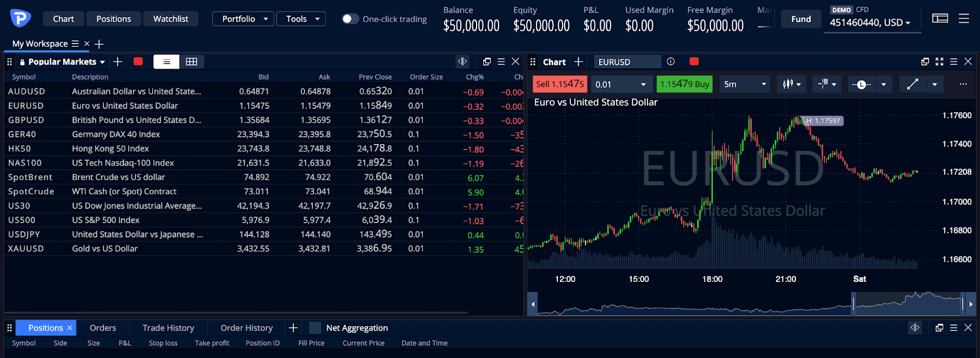The height and width of the screenshot is (358, 980).
Task: Pop out the Popular Markets panel
Action: [x=487, y=61]
